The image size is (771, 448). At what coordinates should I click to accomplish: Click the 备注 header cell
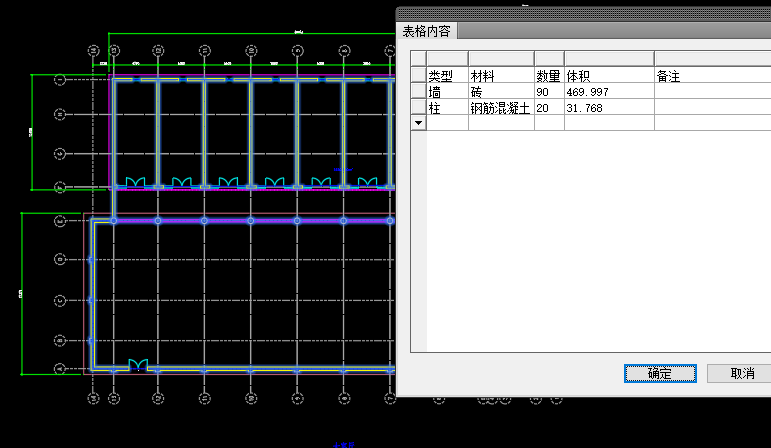coord(710,76)
